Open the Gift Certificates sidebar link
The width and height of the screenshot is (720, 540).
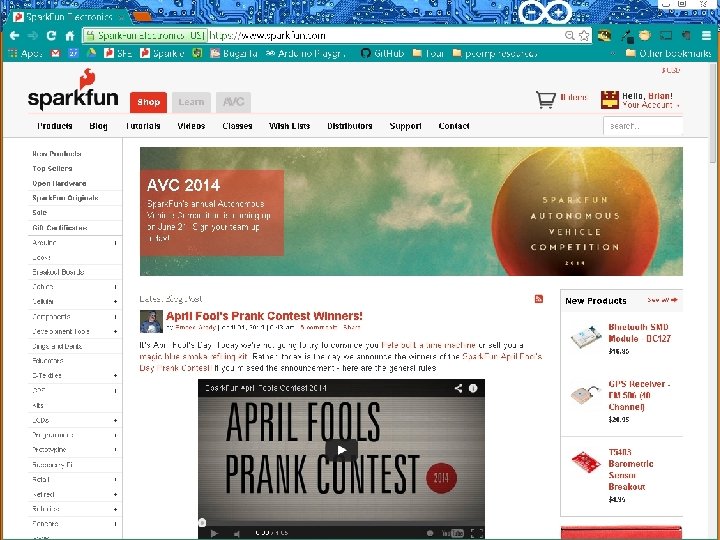tap(60, 228)
